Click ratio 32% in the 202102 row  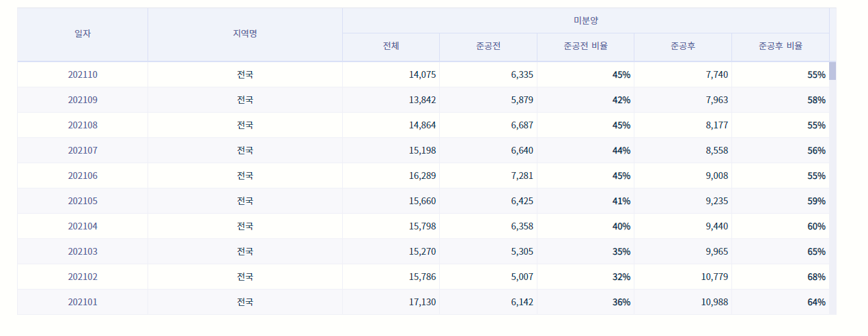(621, 277)
